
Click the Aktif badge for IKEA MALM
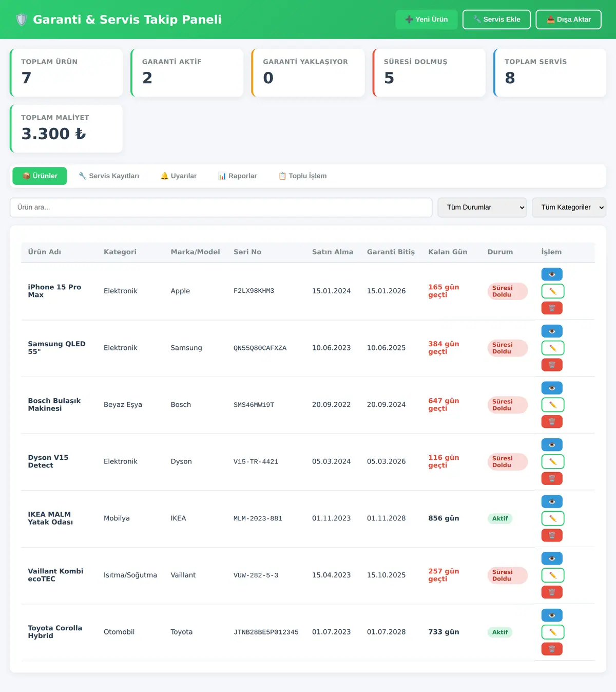pos(500,519)
